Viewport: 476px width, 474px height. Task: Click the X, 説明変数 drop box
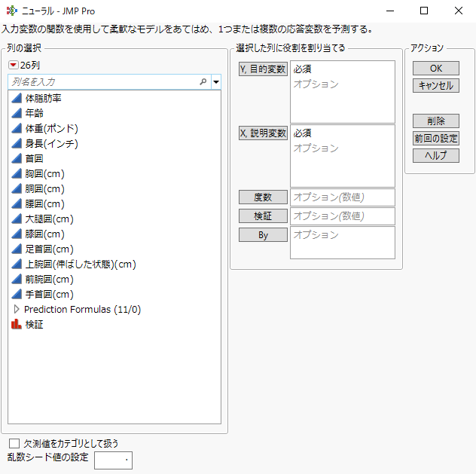343,156
